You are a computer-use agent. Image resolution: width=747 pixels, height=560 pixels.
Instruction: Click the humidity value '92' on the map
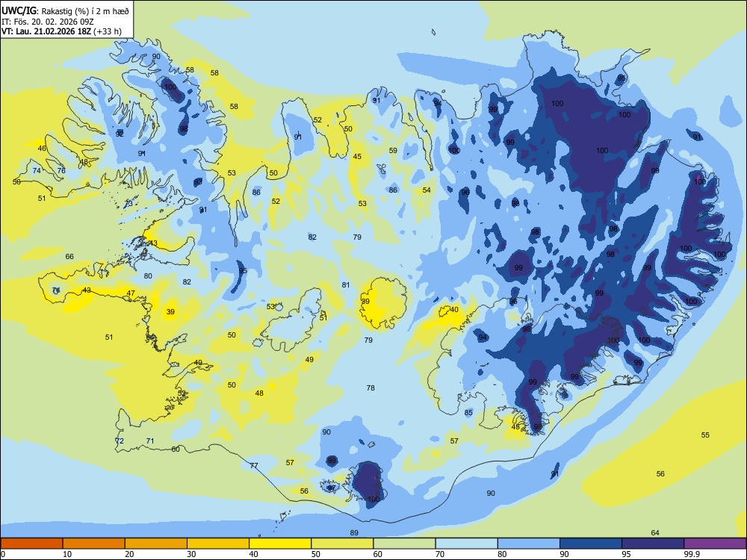[x=120, y=134]
